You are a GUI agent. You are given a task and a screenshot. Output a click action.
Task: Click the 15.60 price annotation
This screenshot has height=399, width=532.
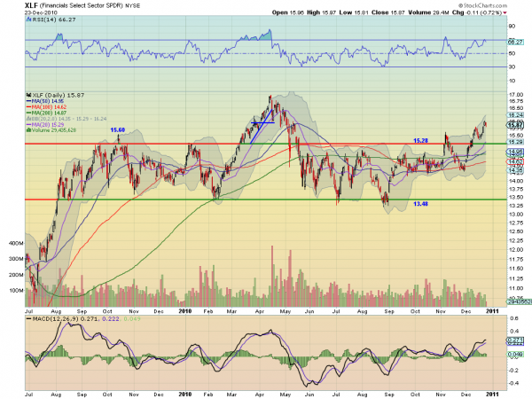(x=117, y=130)
